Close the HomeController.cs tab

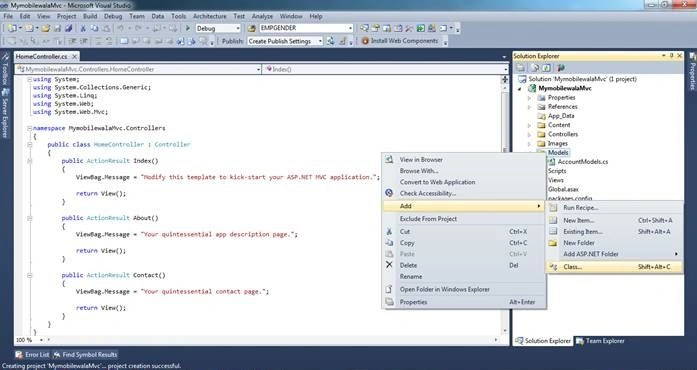tap(75, 56)
